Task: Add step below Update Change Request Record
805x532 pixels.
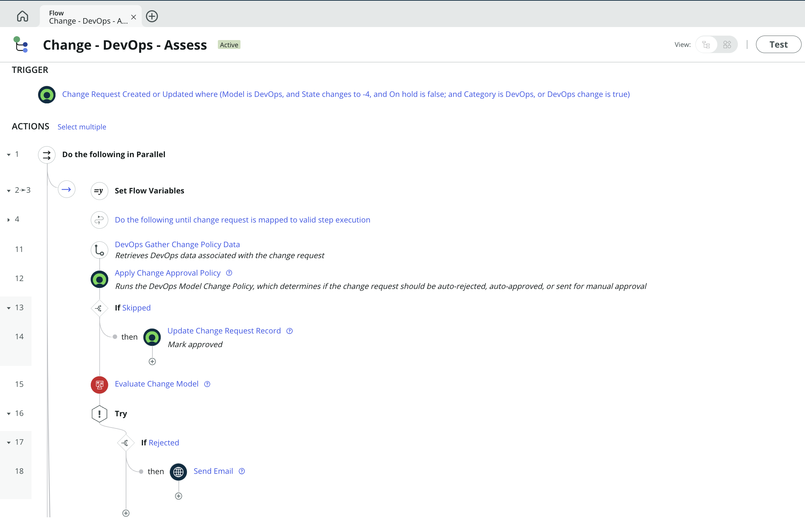Action: [x=152, y=362]
